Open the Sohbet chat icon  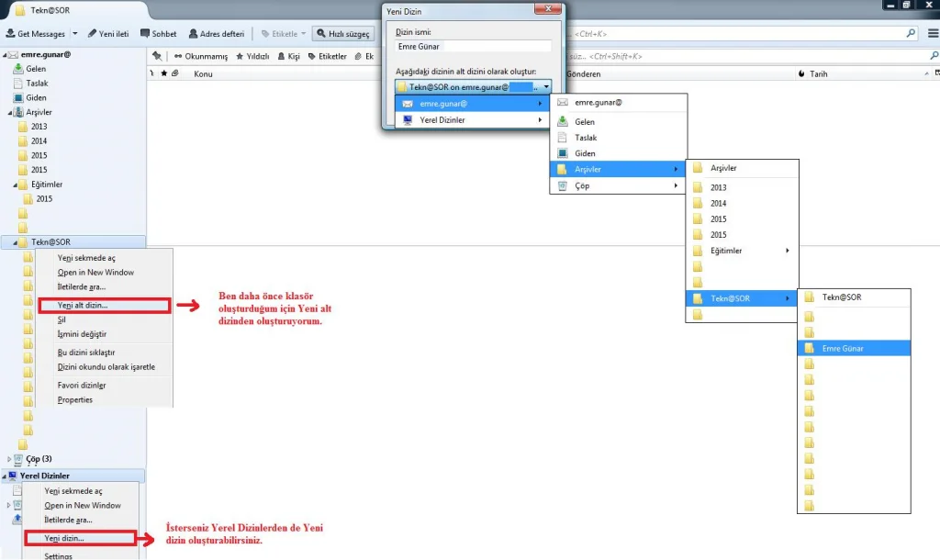158,34
